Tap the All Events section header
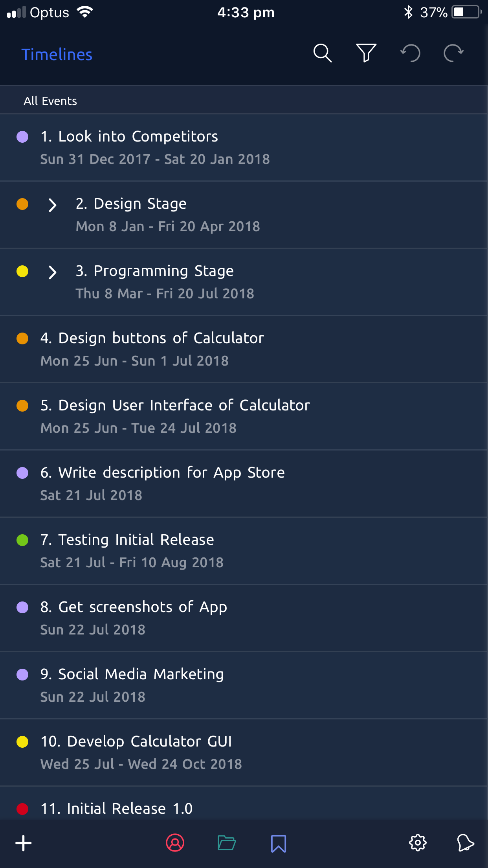Viewport: 488px width, 868px height. (x=50, y=101)
